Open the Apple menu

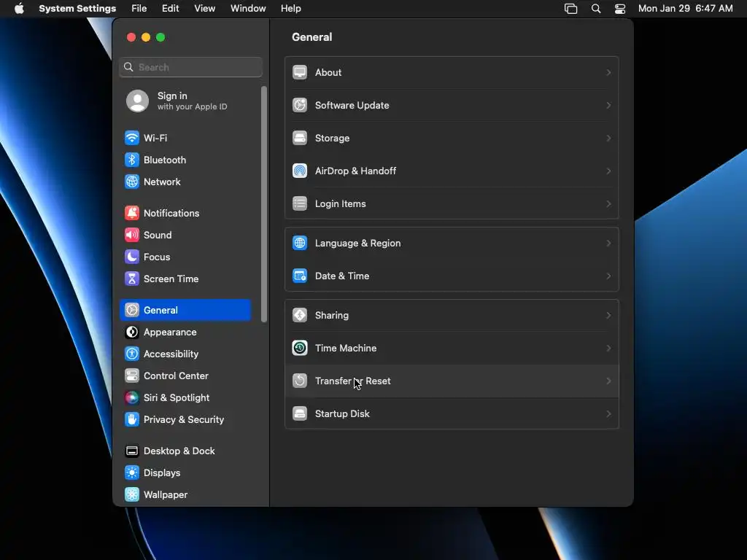[x=19, y=9]
